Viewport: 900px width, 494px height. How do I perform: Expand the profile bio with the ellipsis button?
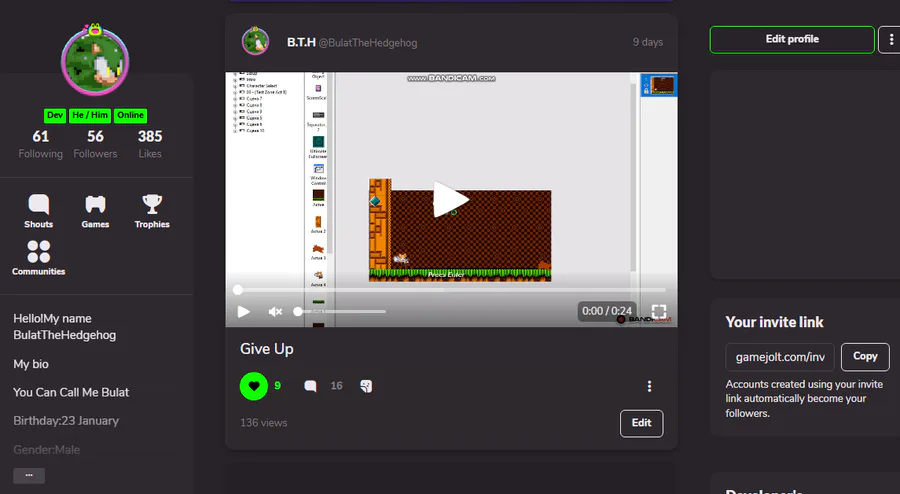point(29,475)
